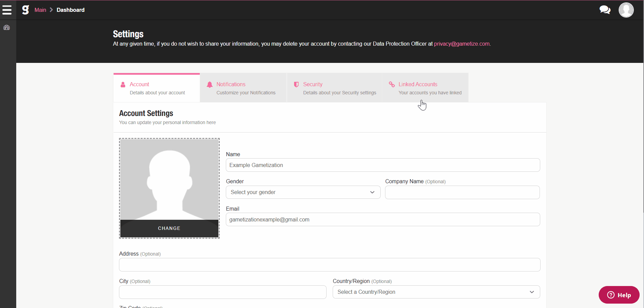This screenshot has width=644, height=308.
Task: Click the profile picture placeholder thumbnail
Action: pyautogui.click(x=169, y=180)
